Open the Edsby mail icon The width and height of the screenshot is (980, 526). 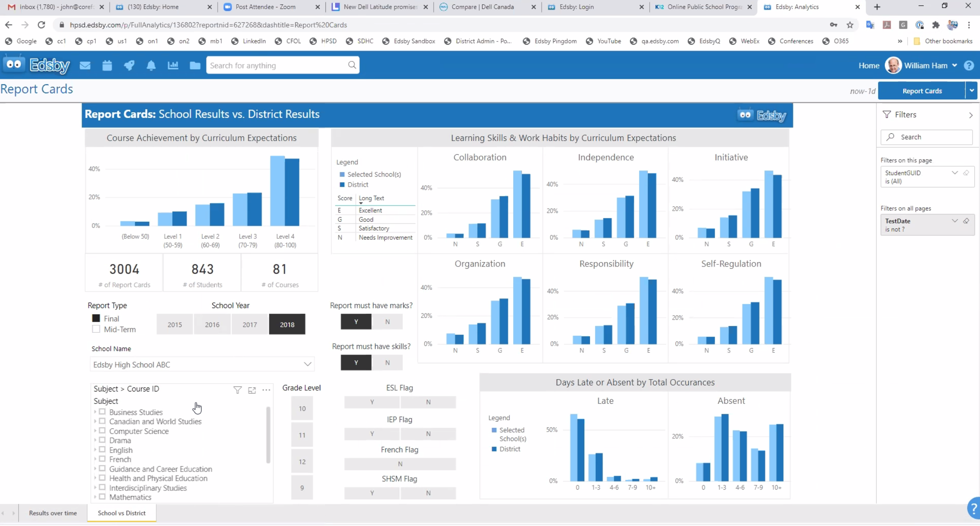[85, 65]
